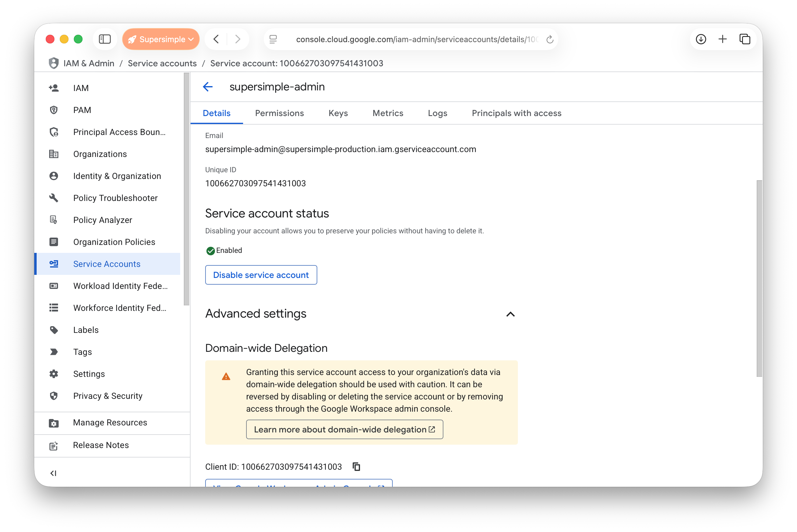
Task: Click the Unique ID number value
Action: (x=255, y=184)
